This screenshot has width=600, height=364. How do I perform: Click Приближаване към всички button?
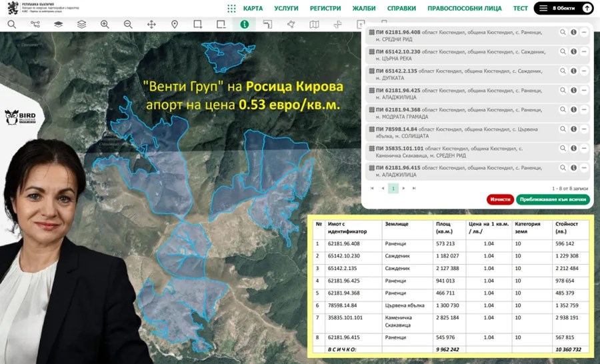click(x=553, y=199)
